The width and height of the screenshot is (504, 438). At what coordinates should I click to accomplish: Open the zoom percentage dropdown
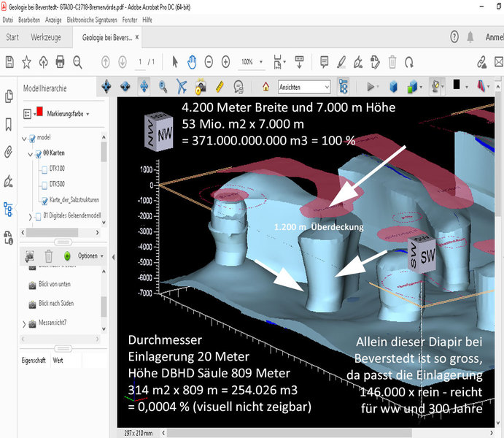pyautogui.click(x=263, y=62)
